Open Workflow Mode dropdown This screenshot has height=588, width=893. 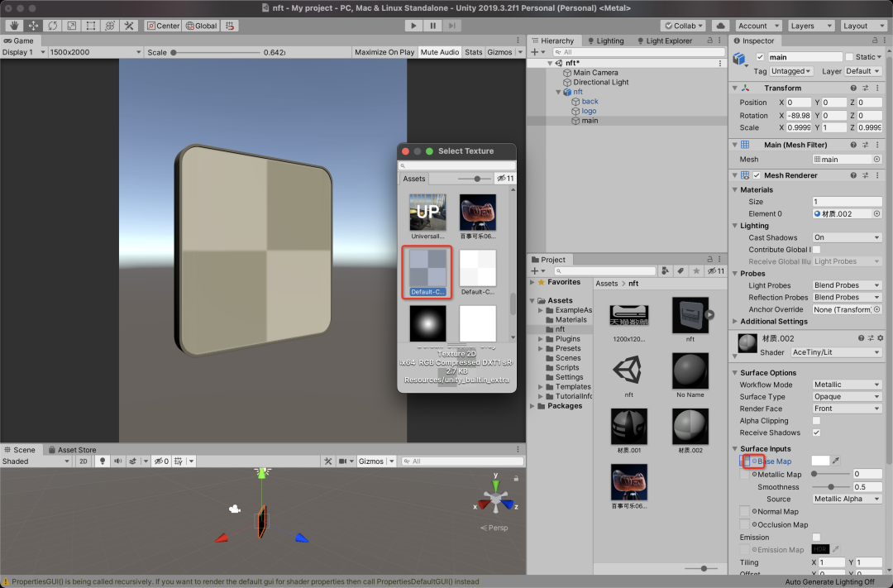click(x=847, y=385)
